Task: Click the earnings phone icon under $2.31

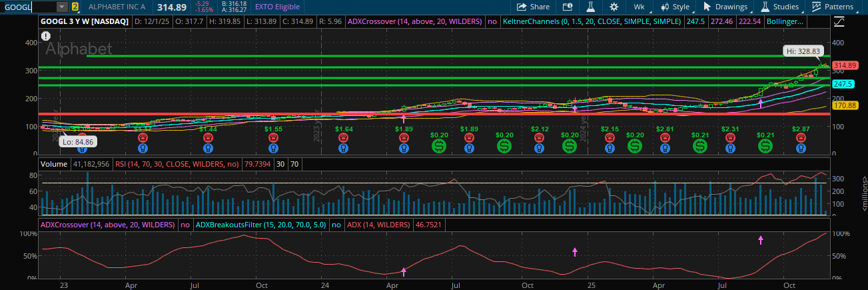Action: 731,137
